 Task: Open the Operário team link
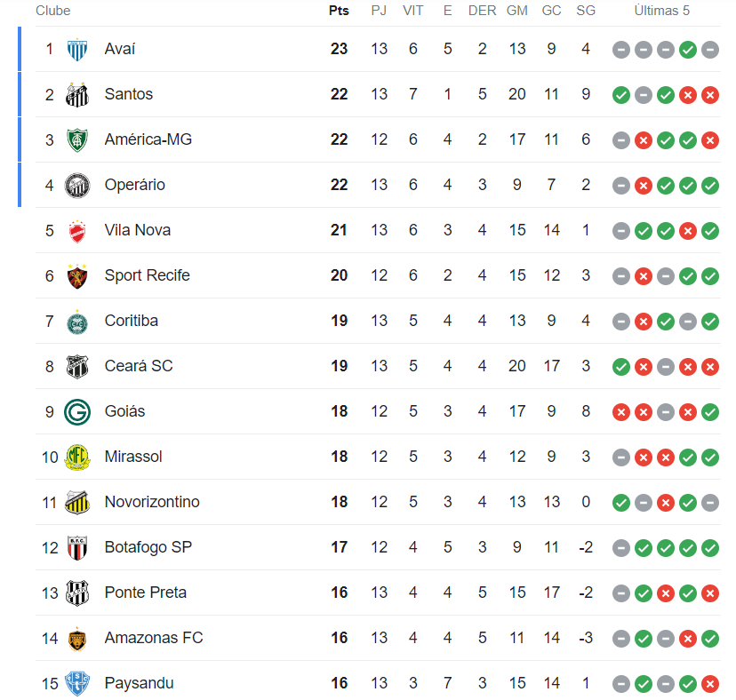134,185
